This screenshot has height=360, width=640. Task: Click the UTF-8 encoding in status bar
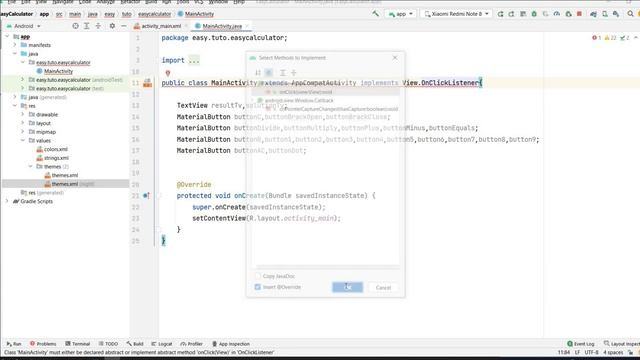tap(591, 352)
